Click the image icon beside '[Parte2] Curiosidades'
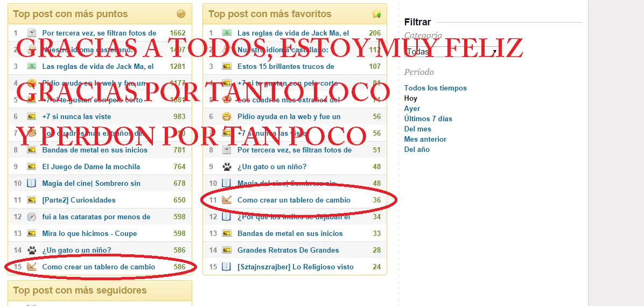 click(32, 200)
